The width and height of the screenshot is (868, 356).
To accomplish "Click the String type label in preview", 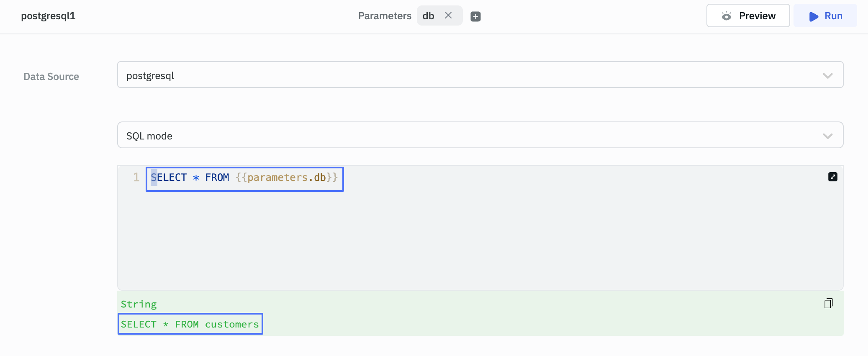I will 139,304.
